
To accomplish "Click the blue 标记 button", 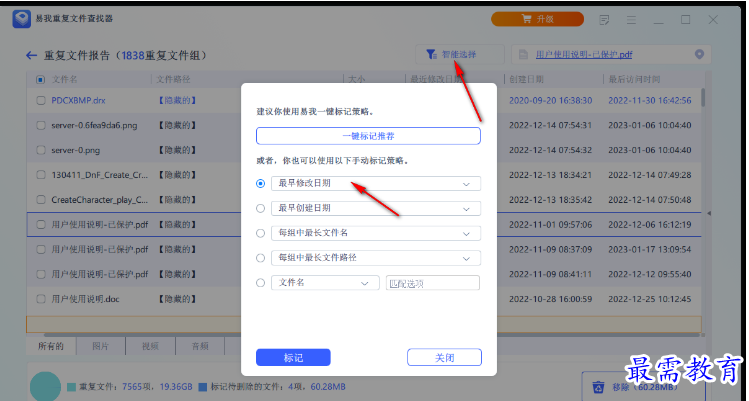I will (293, 358).
